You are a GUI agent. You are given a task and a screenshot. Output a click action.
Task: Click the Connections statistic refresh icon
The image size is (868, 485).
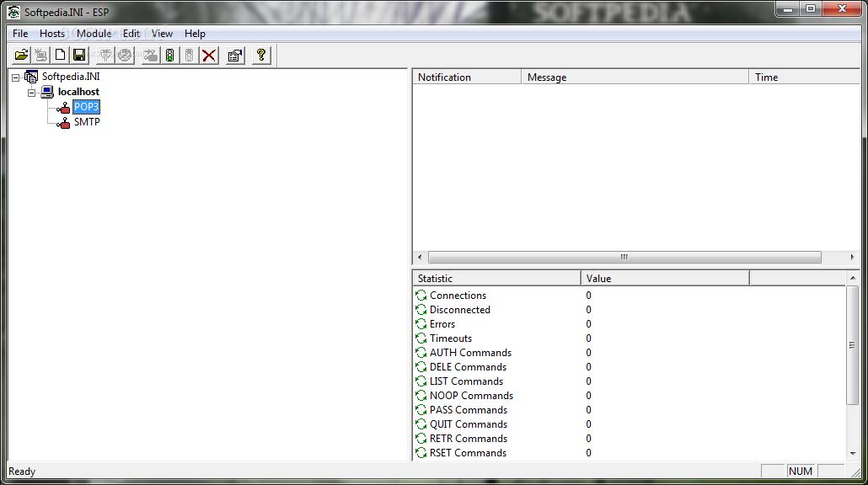421,296
